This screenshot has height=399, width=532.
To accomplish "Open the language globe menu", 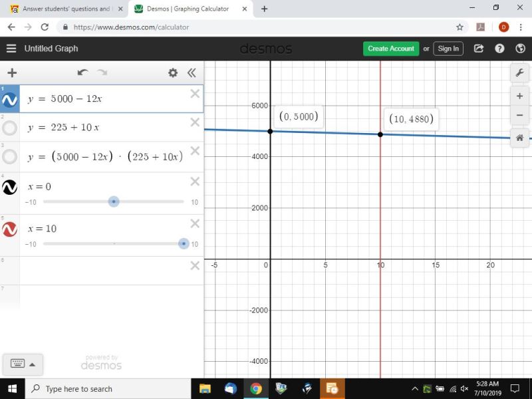I will tap(520, 49).
